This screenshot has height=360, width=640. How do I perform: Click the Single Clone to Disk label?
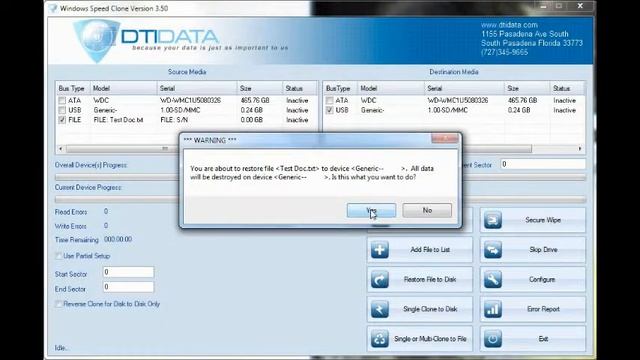[x=430, y=309]
